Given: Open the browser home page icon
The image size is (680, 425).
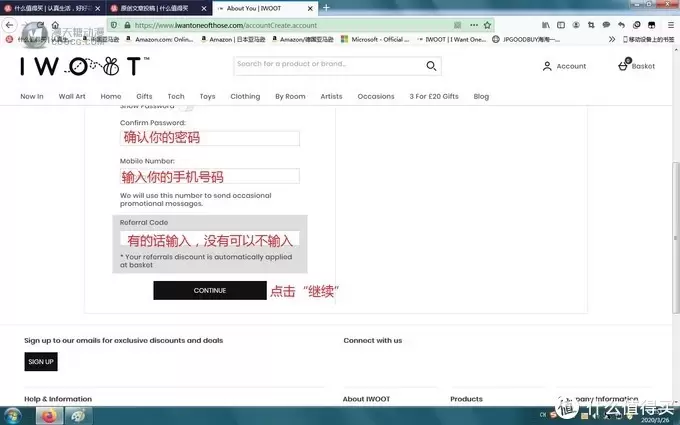Looking at the screenshot, I should pyautogui.click(x=55, y=25).
